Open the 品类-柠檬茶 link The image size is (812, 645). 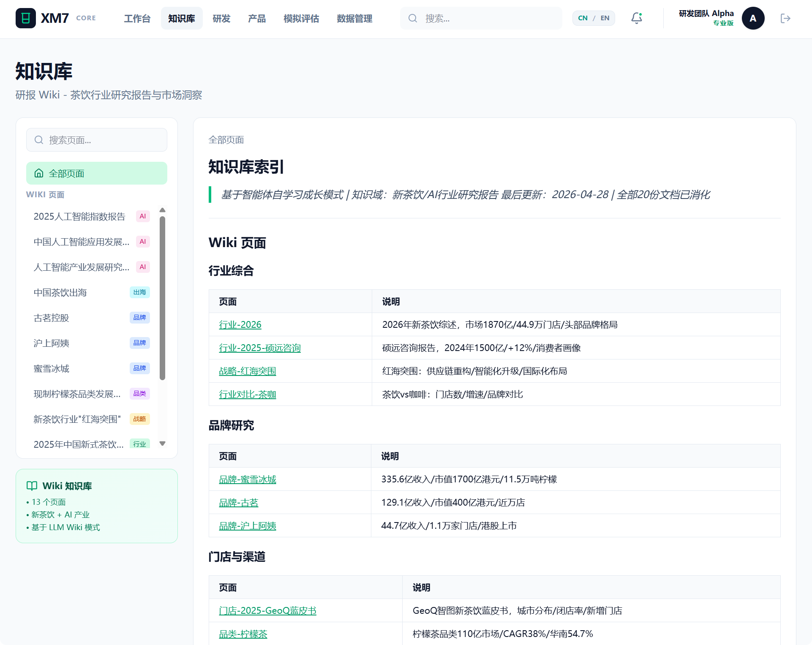pos(243,634)
